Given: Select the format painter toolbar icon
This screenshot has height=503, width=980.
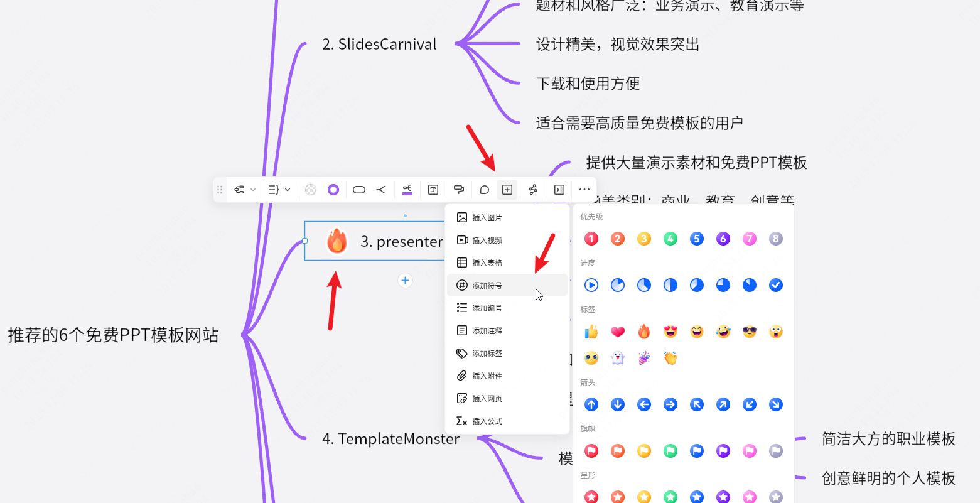Looking at the screenshot, I should click(459, 190).
